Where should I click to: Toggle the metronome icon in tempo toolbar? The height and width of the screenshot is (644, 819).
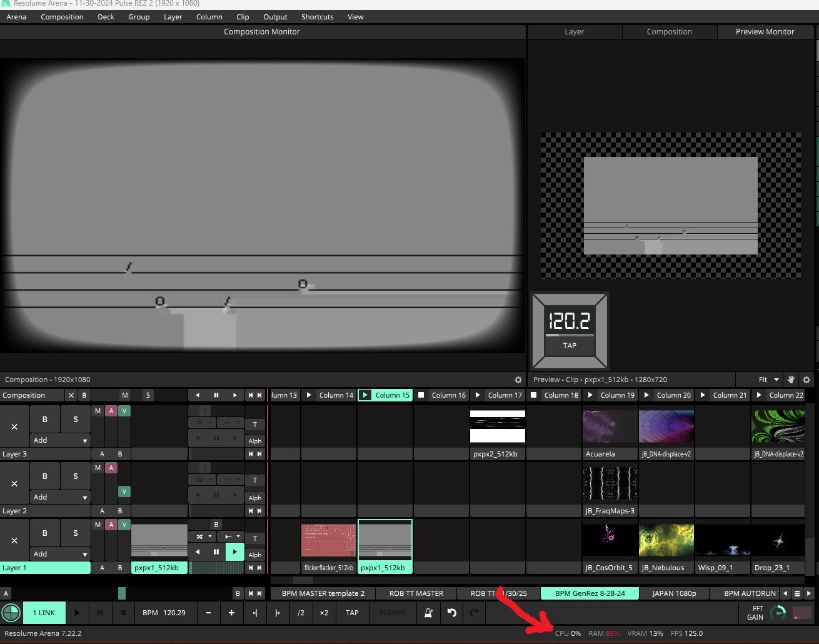coord(429,613)
